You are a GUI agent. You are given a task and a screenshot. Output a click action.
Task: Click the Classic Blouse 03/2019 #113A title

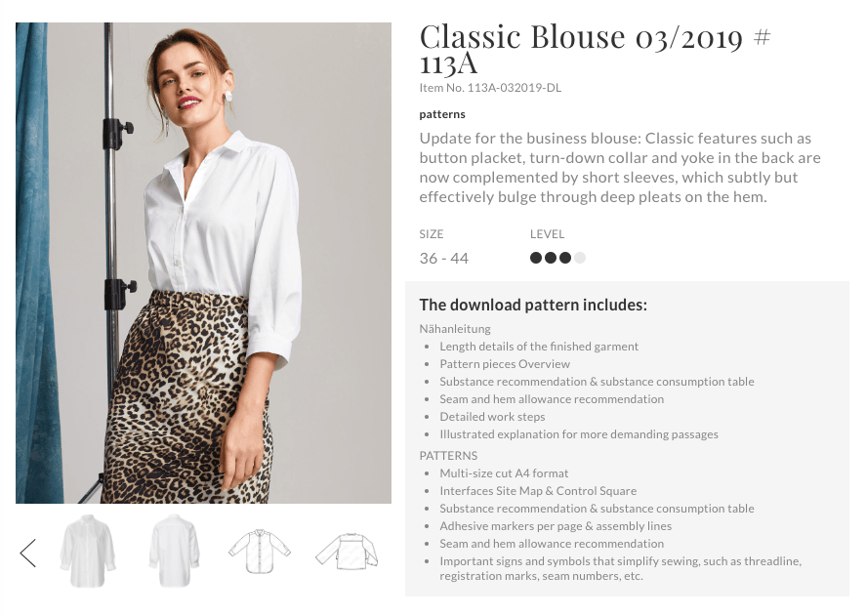tap(595, 50)
